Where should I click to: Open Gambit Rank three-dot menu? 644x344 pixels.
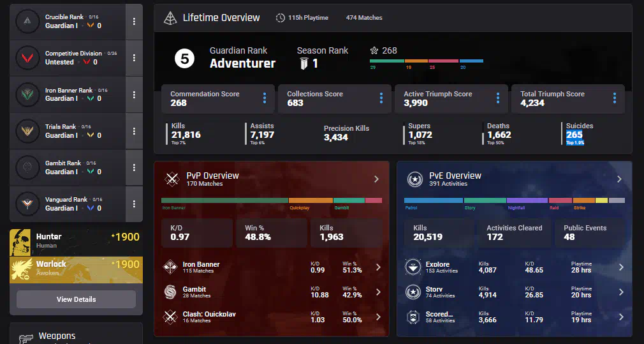tap(134, 167)
